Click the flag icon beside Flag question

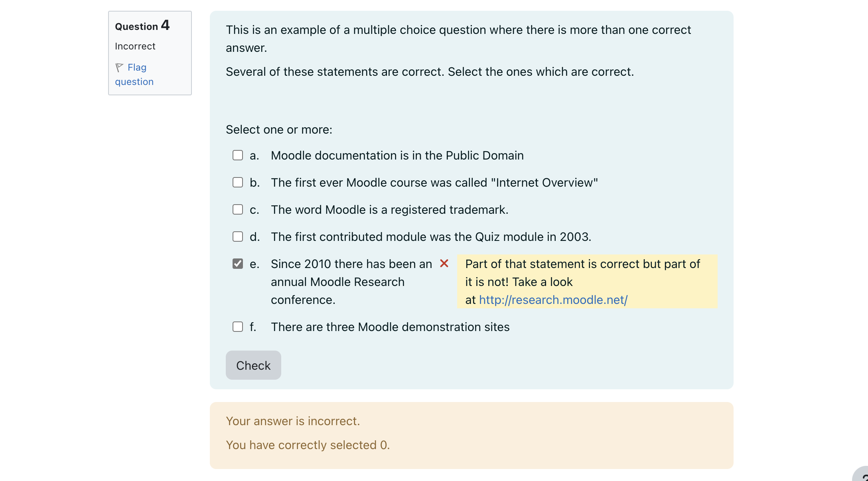coord(119,67)
